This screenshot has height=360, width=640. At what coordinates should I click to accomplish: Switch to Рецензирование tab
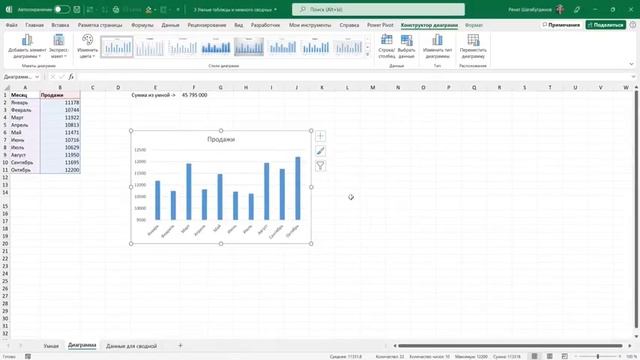[x=207, y=25]
